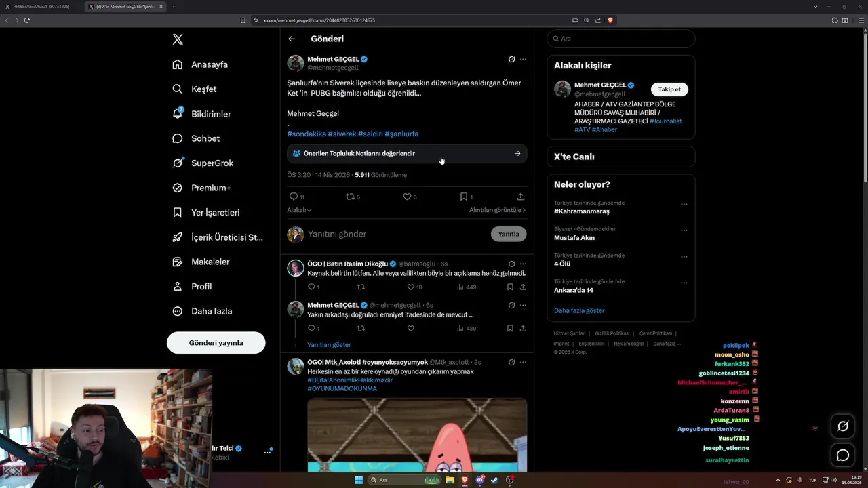Open more options for Ankara'da 14 trend

click(x=684, y=283)
